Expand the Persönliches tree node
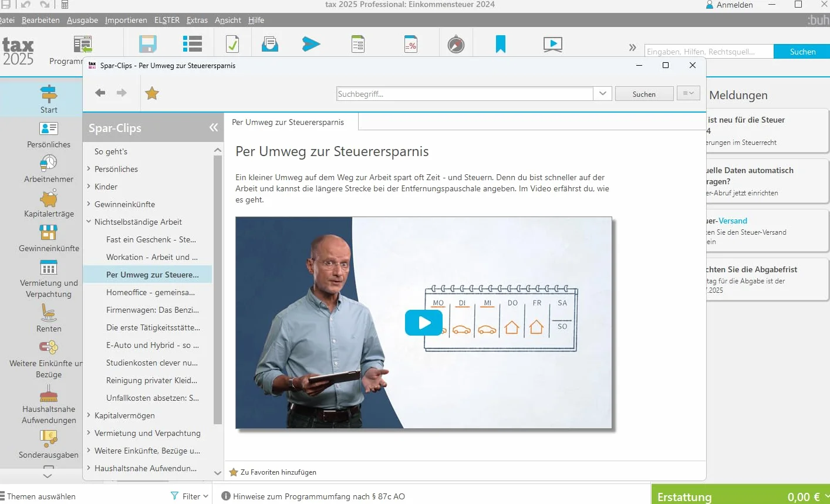The height and width of the screenshot is (504, 830). (89, 169)
